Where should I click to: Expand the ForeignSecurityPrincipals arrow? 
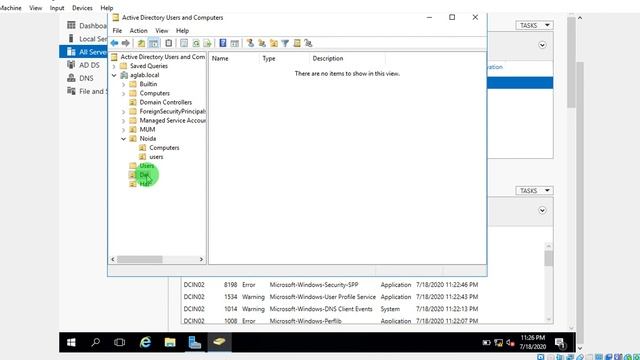(123, 111)
